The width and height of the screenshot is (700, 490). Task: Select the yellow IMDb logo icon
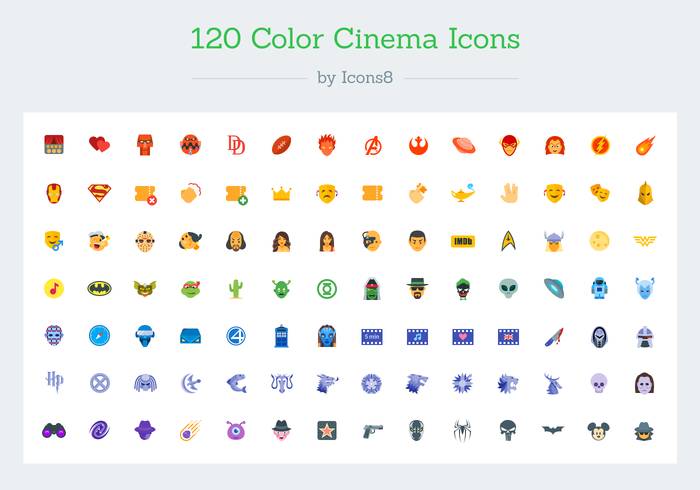pyautogui.click(x=463, y=241)
